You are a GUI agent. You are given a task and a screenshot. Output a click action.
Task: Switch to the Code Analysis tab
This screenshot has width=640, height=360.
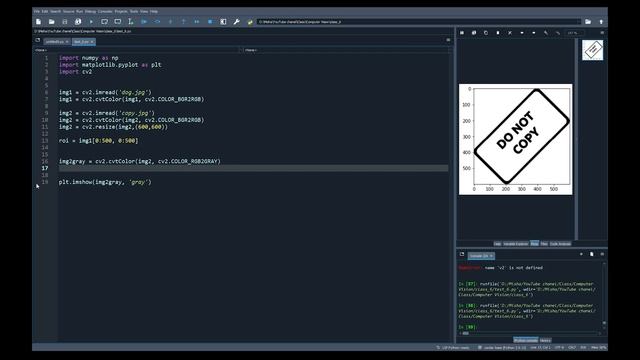[x=560, y=244]
